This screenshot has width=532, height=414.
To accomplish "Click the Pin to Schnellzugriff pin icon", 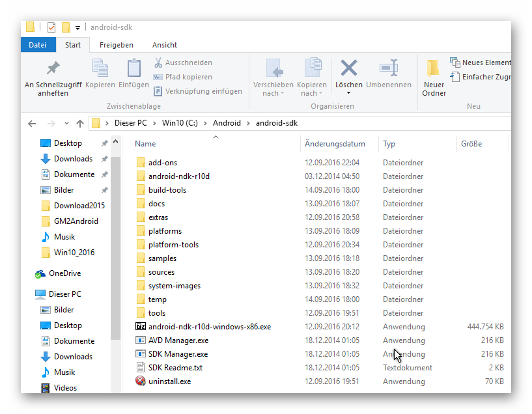I will (53, 68).
